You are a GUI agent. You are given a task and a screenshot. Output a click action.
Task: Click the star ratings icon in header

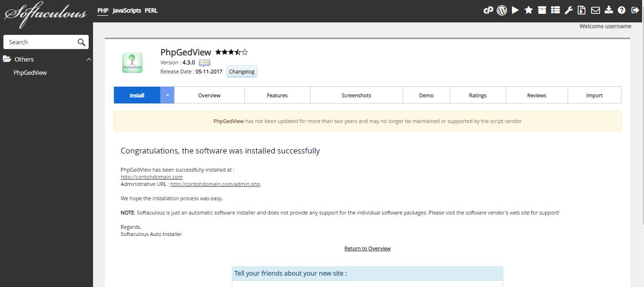point(529,10)
